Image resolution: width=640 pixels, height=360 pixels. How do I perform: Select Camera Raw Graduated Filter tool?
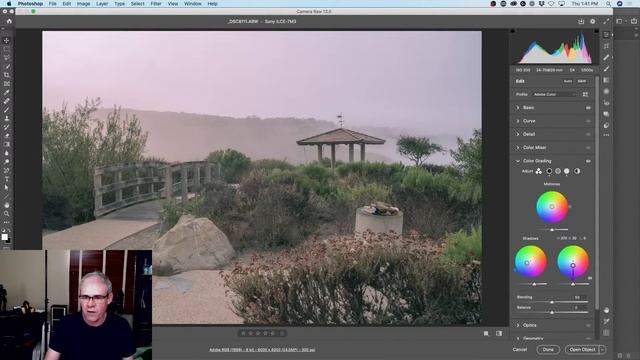coord(607,80)
